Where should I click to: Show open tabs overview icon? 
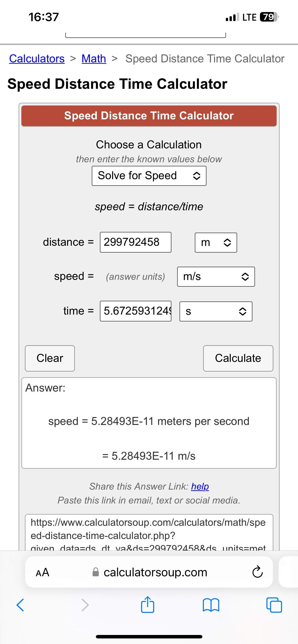tap(274, 605)
